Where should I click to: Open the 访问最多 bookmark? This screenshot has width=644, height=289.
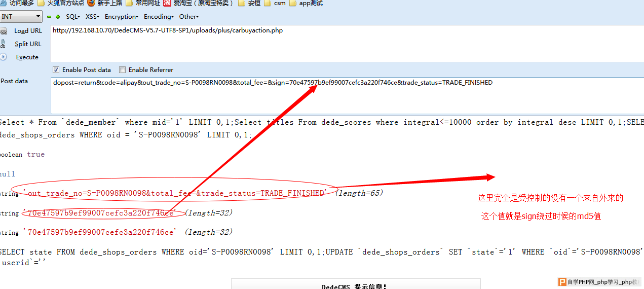tap(17, 3)
